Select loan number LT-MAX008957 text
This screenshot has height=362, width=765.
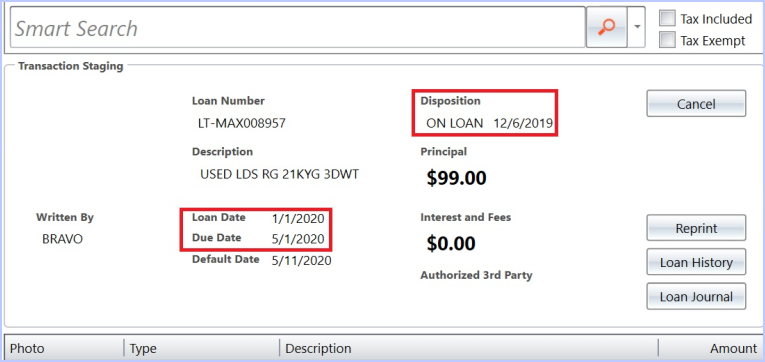242,123
